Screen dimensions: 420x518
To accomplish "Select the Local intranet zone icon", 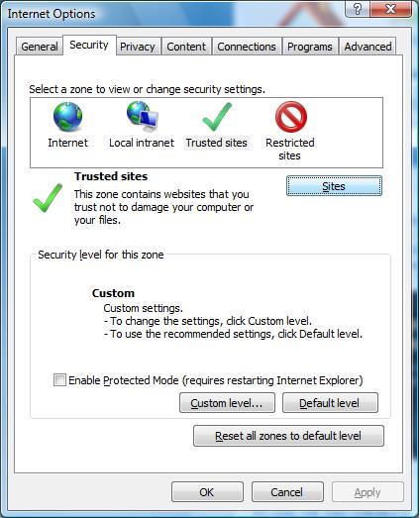I will (143, 116).
